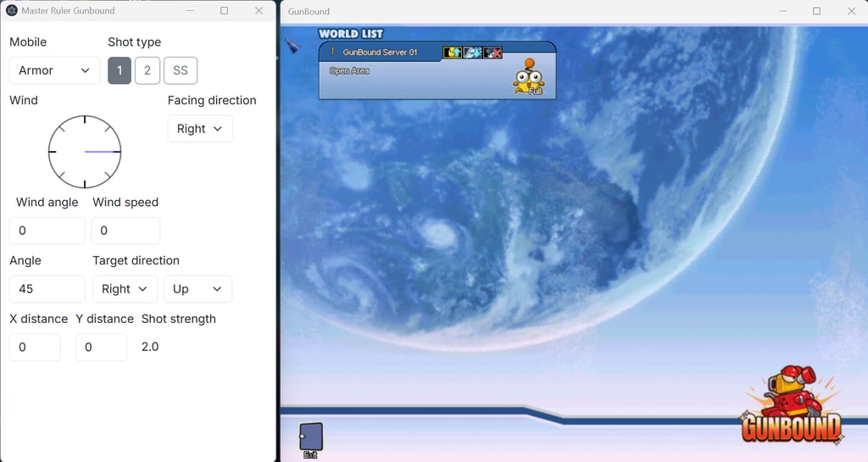Minimize the GunBound game window
Viewport: 868px width, 462px height.
[782, 11]
